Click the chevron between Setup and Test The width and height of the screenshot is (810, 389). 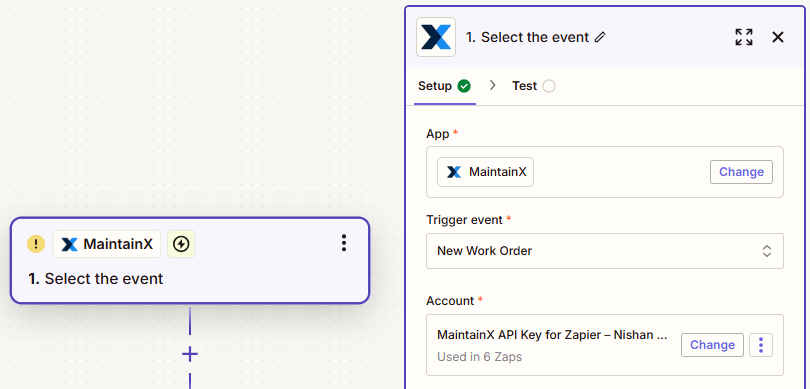pos(492,85)
